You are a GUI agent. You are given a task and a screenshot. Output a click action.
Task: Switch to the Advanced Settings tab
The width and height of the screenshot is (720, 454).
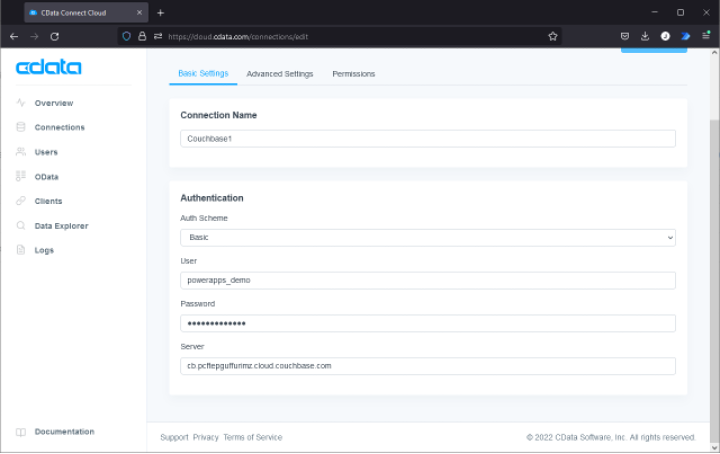click(x=280, y=74)
